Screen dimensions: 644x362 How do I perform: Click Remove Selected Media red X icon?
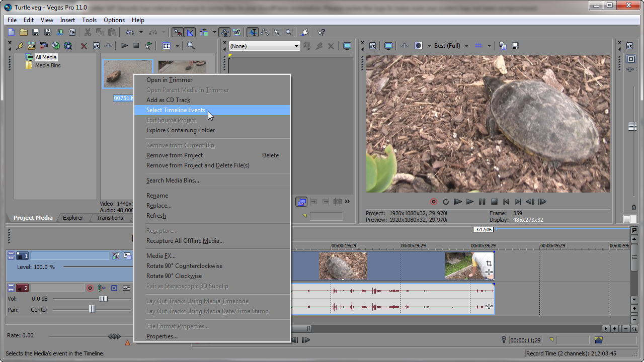point(84,46)
